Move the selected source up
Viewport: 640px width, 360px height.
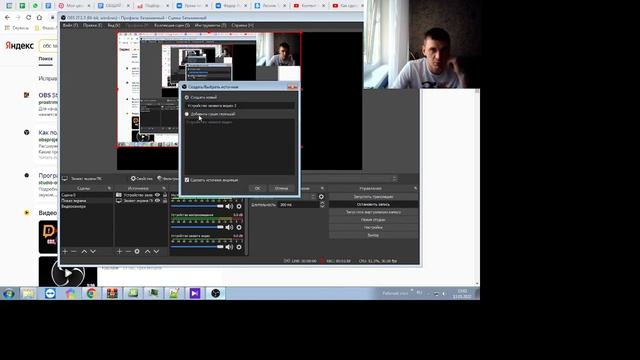pos(147,251)
